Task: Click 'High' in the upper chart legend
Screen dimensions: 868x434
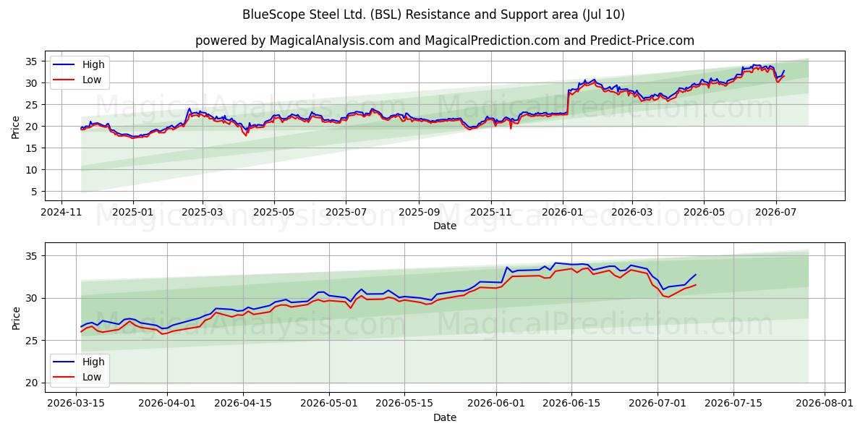Action: click(93, 65)
